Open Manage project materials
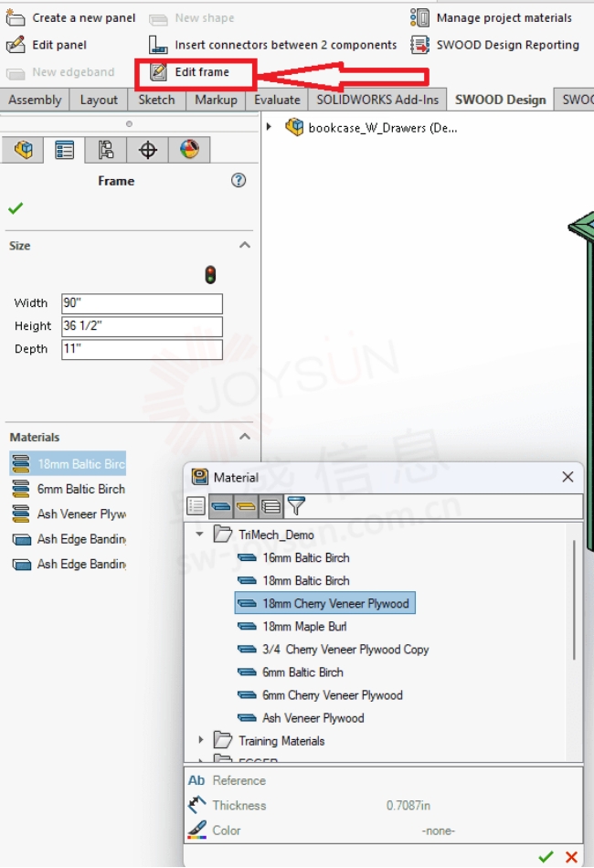The height and width of the screenshot is (868, 594). (x=491, y=17)
